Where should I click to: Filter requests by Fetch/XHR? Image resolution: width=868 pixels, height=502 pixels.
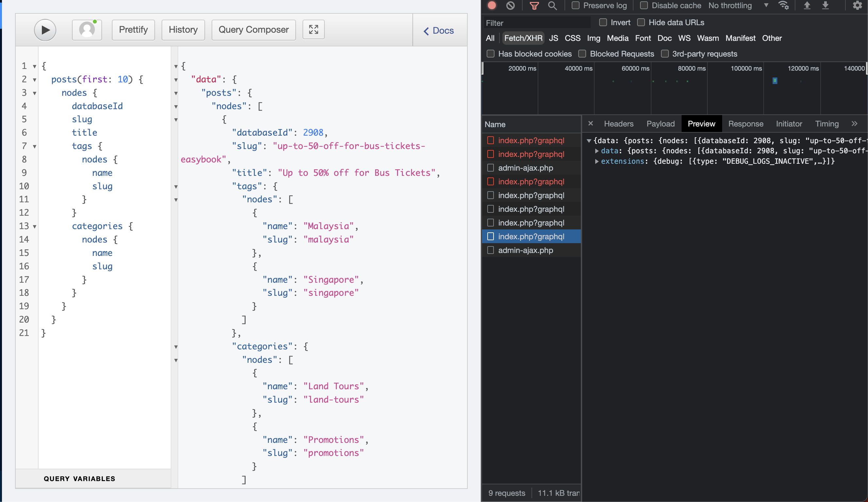(523, 38)
